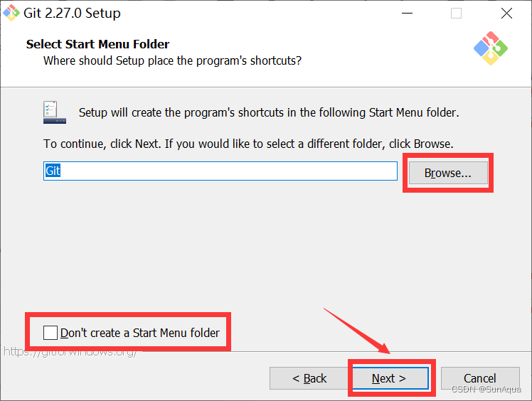The image size is (532, 401).
Task: Click "Don't create a Start Menu folder" label
Action: [x=140, y=333]
